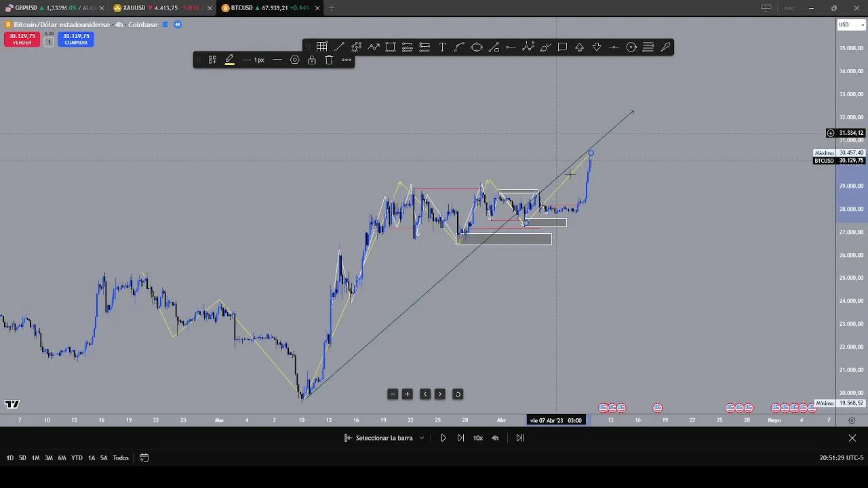Open the line color picker

(230, 60)
